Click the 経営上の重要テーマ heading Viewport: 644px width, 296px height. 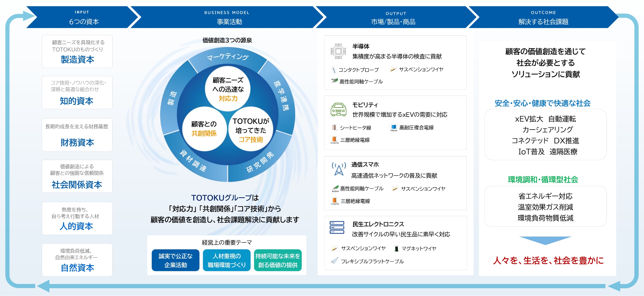227,242
